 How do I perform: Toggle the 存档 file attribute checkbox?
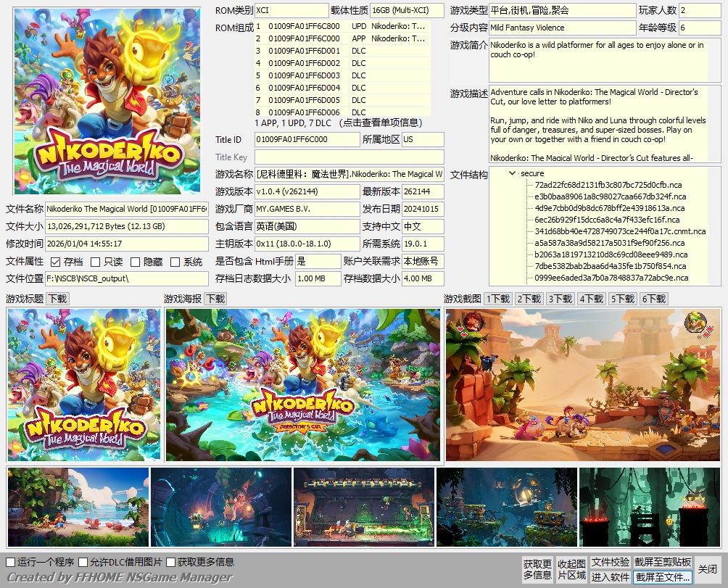pos(55,262)
